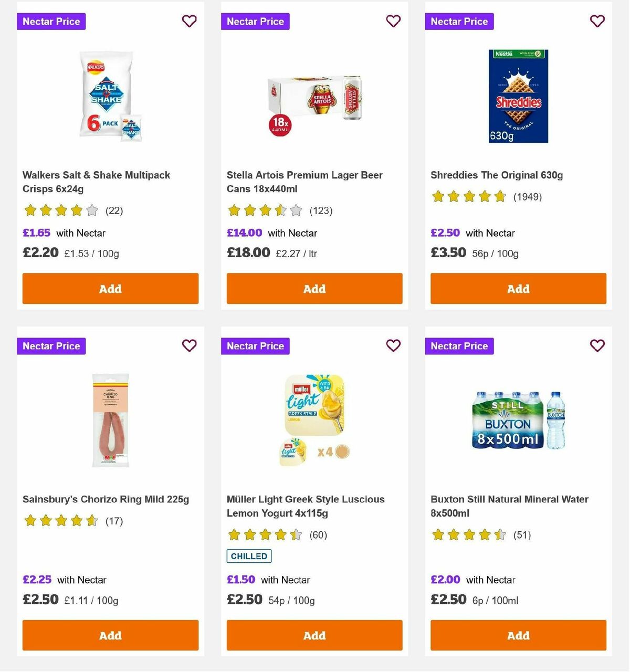Open reviews count (22) for Walkers crisps
This screenshot has width=630, height=672.
(x=113, y=211)
